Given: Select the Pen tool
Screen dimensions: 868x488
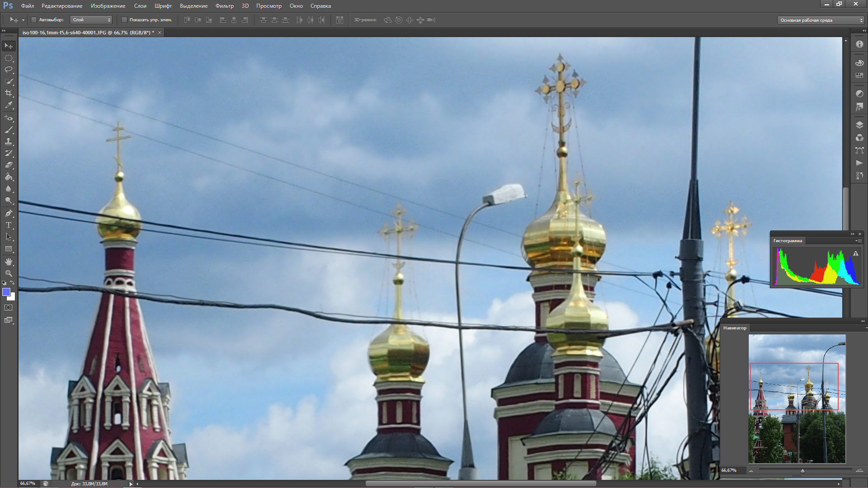Looking at the screenshot, I should click(9, 213).
